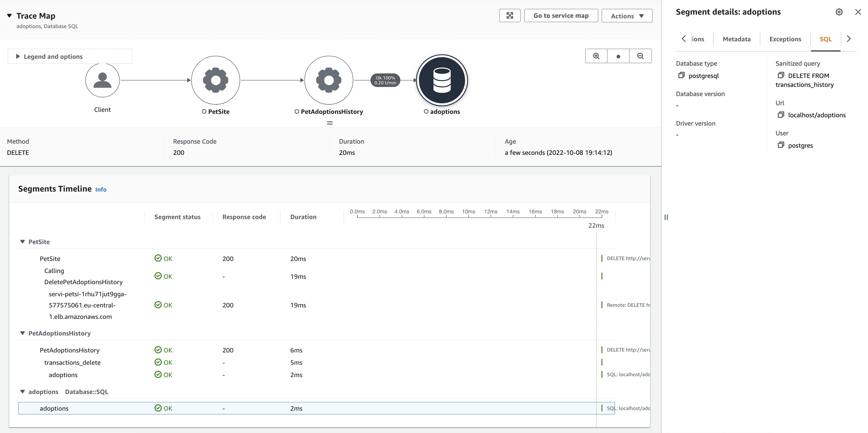This screenshot has width=868, height=433.
Task: Open the Segments Timeline Info link
Action: (x=101, y=189)
